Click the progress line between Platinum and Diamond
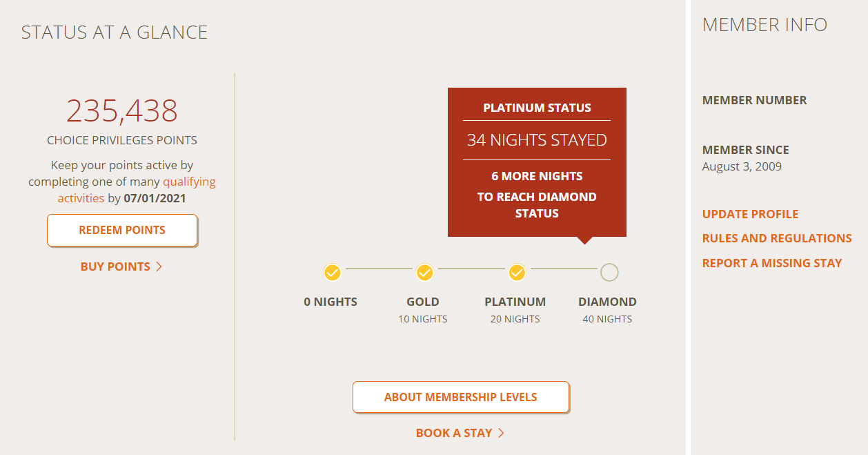 (x=563, y=269)
